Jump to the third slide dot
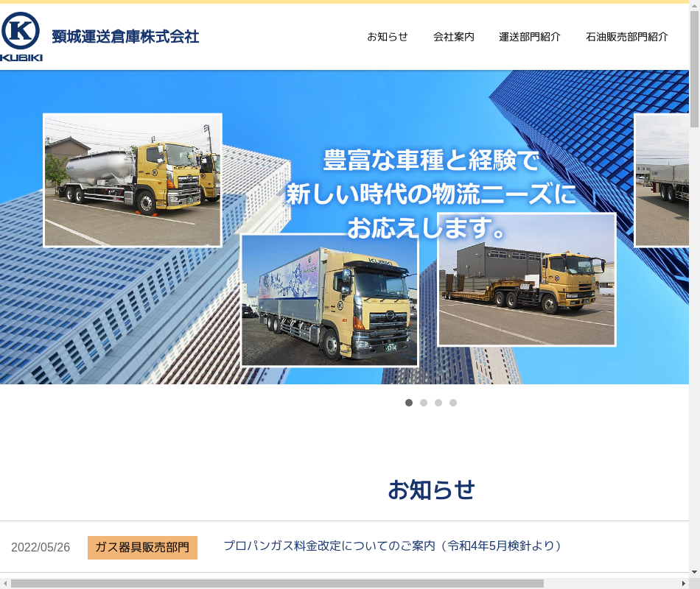This screenshot has height=589, width=700. (x=438, y=403)
